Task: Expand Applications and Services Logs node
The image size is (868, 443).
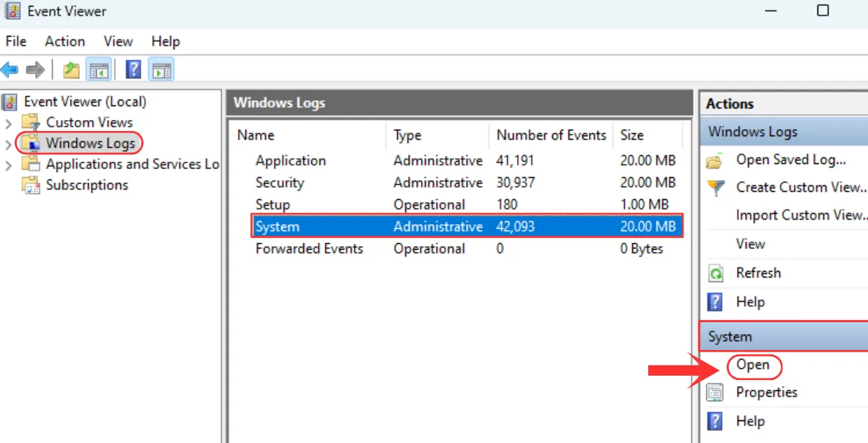Action: coord(8,165)
